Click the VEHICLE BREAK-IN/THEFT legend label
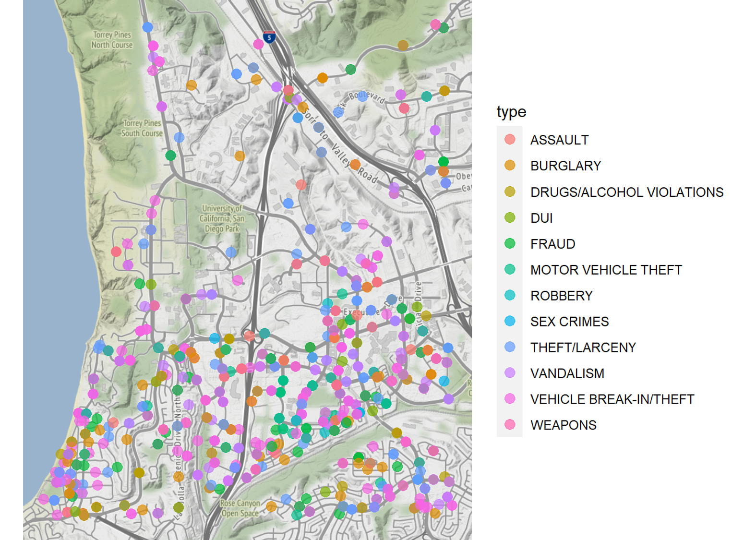This screenshot has height=540, width=756. [612, 399]
